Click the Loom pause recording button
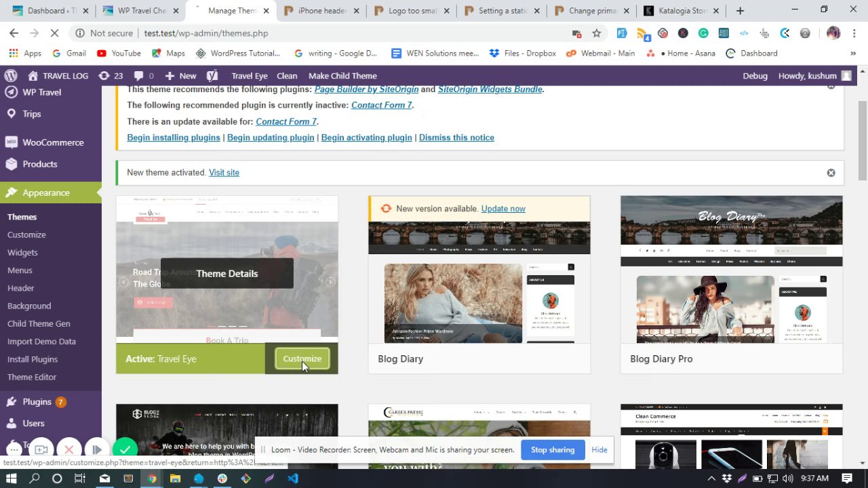The width and height of the screenshot is (868, 488). click(97, 449)
